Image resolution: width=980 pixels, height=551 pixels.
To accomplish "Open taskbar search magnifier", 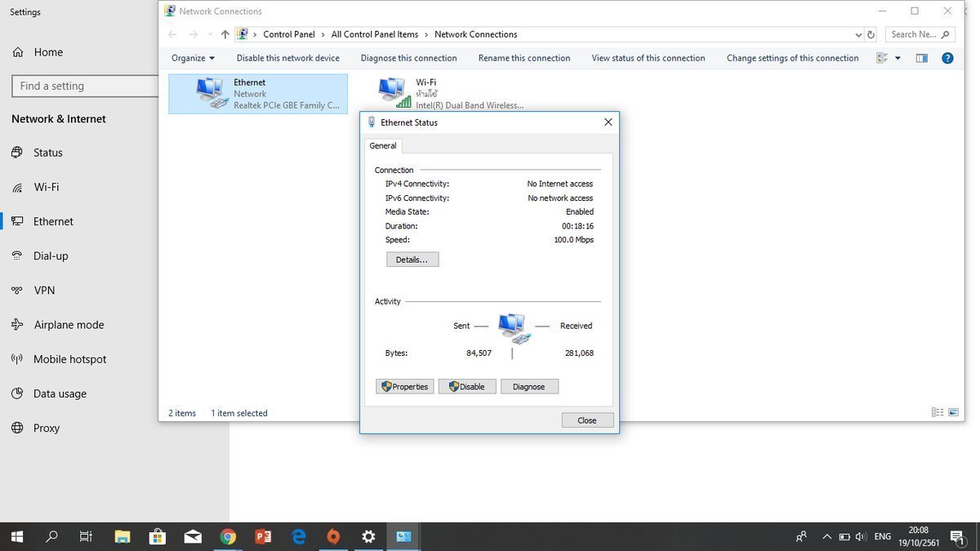I will pyautogui.click(x=51, y=536).
